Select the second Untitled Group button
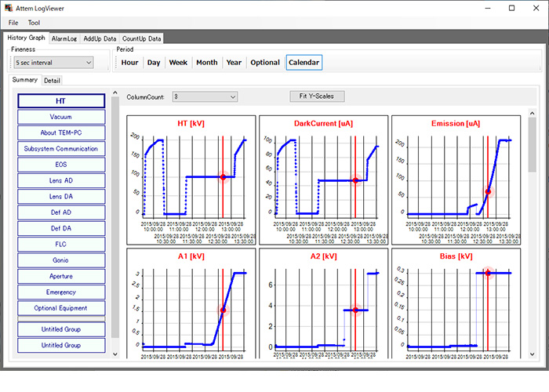549x392 pixels. coord(61,346)
